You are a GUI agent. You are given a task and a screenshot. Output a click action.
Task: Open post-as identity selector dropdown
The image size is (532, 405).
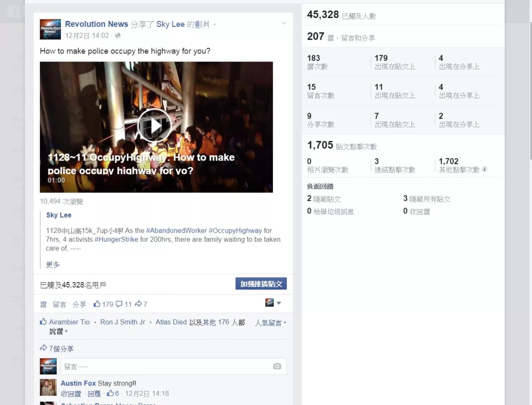[273, 303]
